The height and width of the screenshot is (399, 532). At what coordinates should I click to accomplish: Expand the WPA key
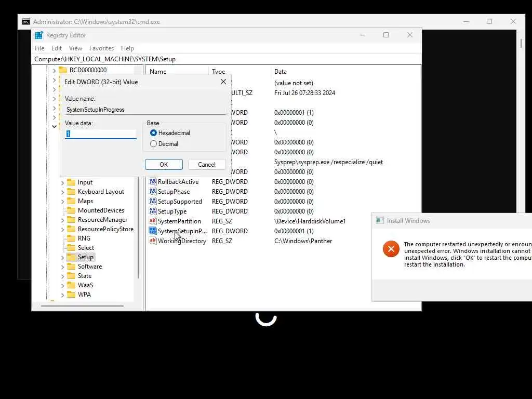[62, 295]
